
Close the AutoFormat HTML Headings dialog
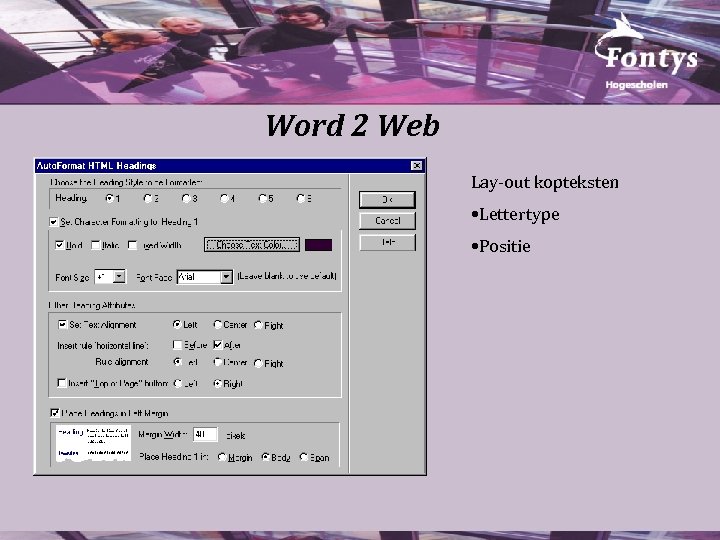416,166
